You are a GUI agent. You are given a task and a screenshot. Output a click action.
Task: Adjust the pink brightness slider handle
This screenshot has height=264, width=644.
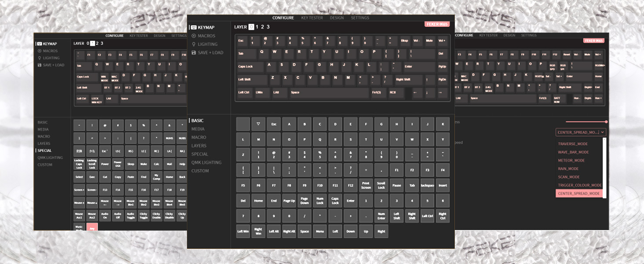606,121
